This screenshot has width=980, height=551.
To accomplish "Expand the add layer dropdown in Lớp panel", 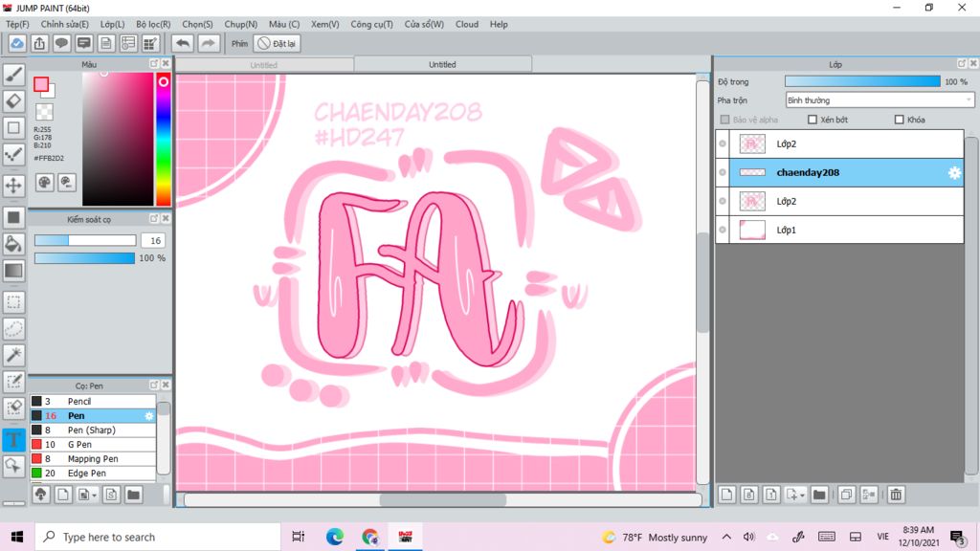I will [802, 496].
